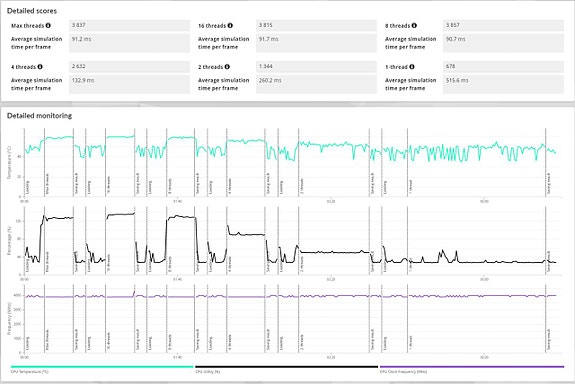Click the info icon next to 4 threads
The image size is (575, 384).
pos(40,67)
